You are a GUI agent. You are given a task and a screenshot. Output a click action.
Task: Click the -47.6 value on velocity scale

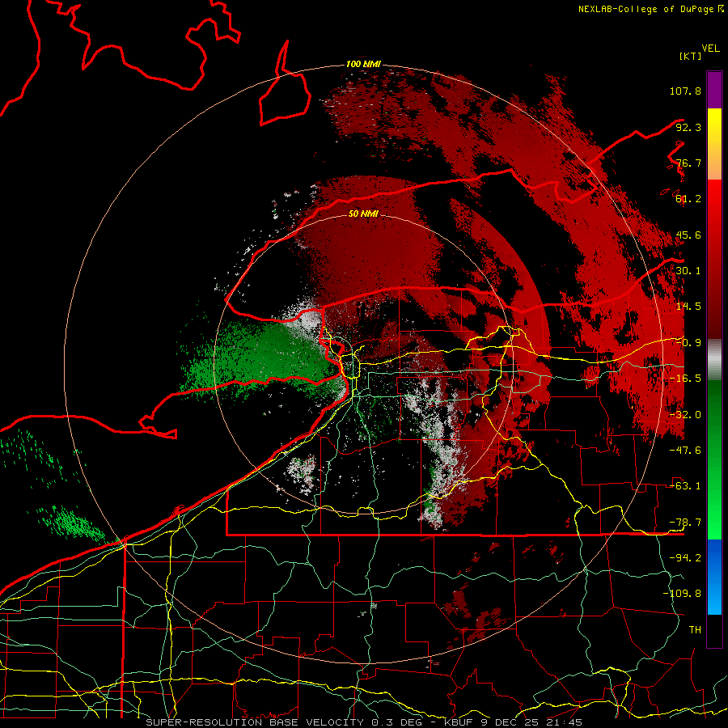(685, 451)
